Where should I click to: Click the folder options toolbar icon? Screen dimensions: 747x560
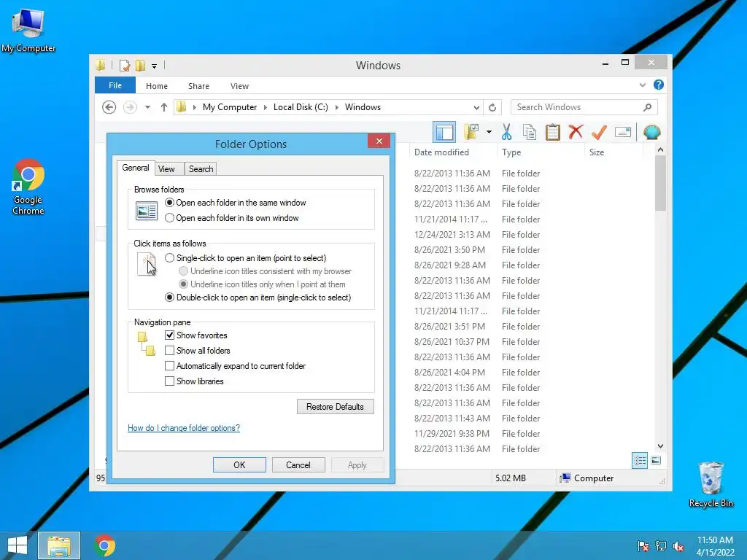(472, 132)
